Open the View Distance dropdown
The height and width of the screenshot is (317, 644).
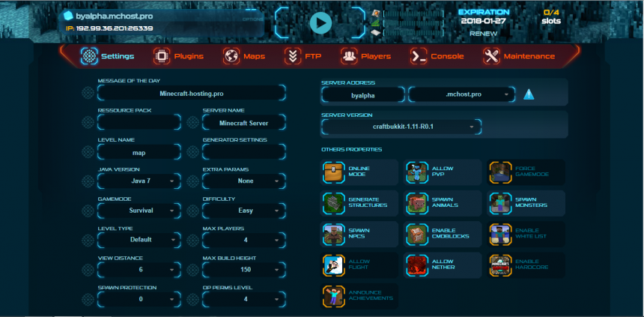click(x=139, y=270)
